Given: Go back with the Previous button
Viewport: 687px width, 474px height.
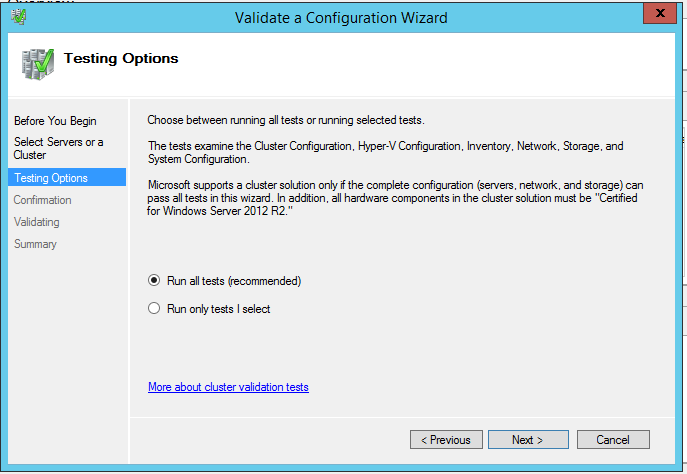Looking at the screenshot, I should coord(446,440).
